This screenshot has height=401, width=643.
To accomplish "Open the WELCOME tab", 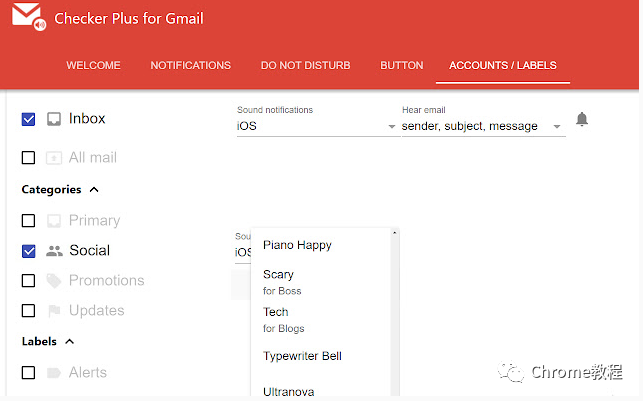I will click(93, 65).
